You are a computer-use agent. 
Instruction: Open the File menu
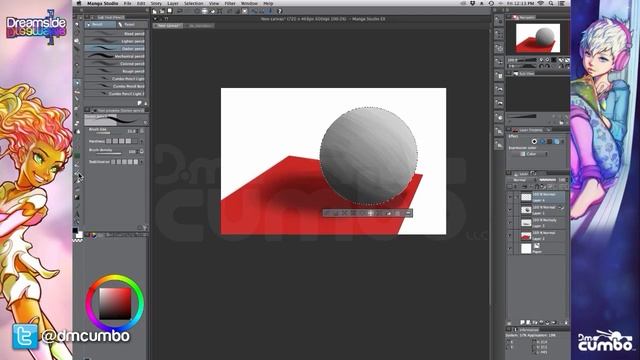click(127, 3)
